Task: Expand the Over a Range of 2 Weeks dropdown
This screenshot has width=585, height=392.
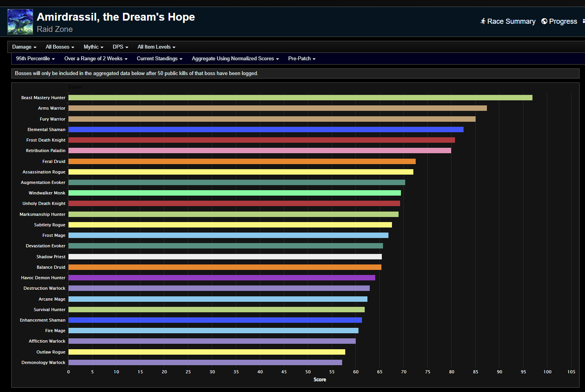Action: [96, 59]
